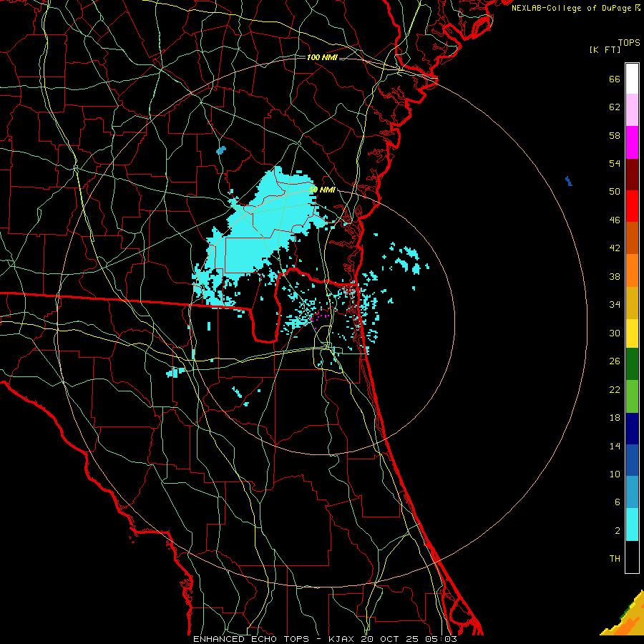Screen dimensions: 644x644
Task: Select the light pink legend color swatch
Action: (x=632, y=109)
